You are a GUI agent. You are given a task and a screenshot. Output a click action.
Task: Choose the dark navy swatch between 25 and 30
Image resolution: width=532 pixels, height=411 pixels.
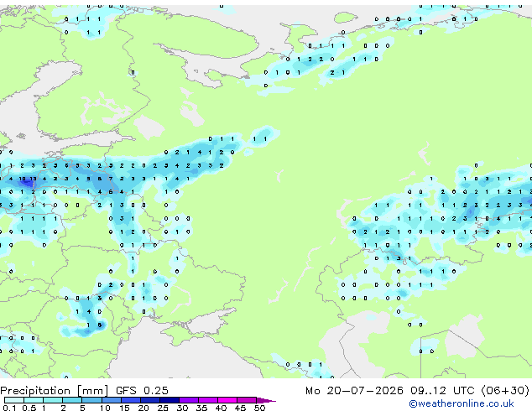[169, 400]
